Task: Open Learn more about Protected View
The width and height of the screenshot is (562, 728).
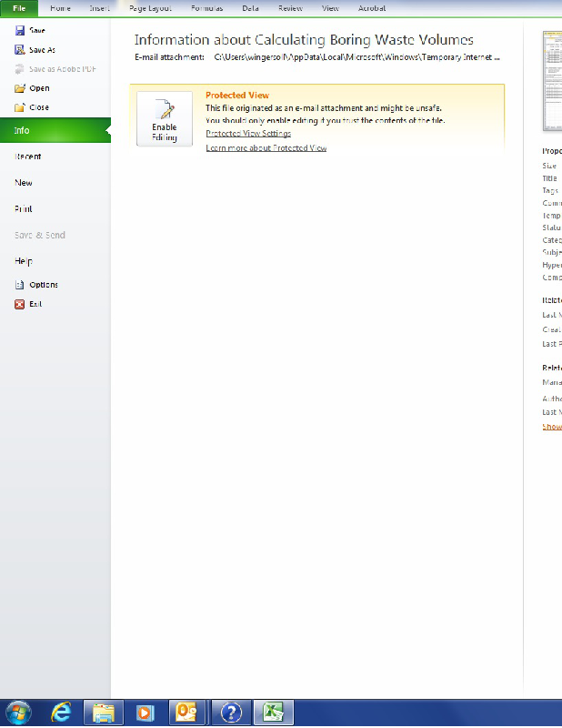Action: click(x=266, y=147)
